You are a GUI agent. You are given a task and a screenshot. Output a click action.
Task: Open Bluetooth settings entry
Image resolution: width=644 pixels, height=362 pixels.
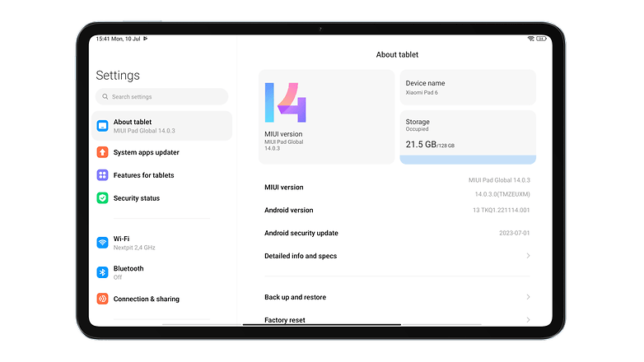(x=162, y=272)
